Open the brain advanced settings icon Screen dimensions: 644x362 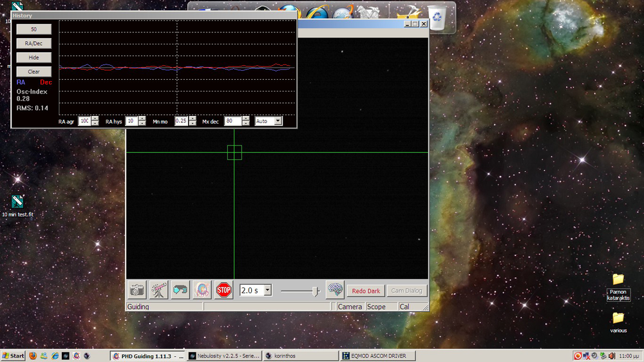click(335, 290)
